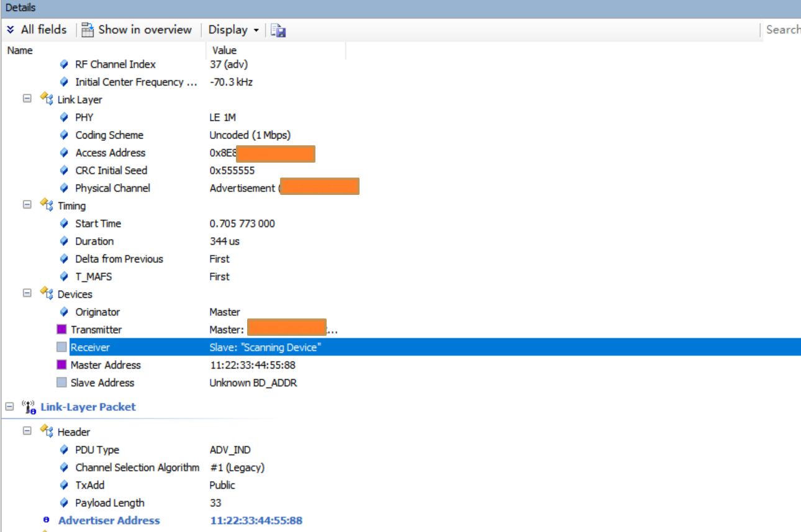The width and height of the screenshot is (801, 532).
Task: Click the All fields button
Action: (43, 30)
